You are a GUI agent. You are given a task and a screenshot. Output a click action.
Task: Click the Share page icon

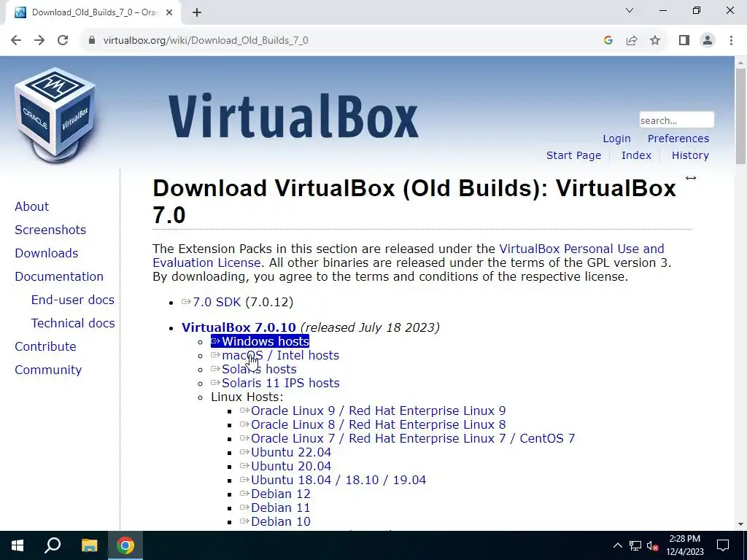coord(632,41)
